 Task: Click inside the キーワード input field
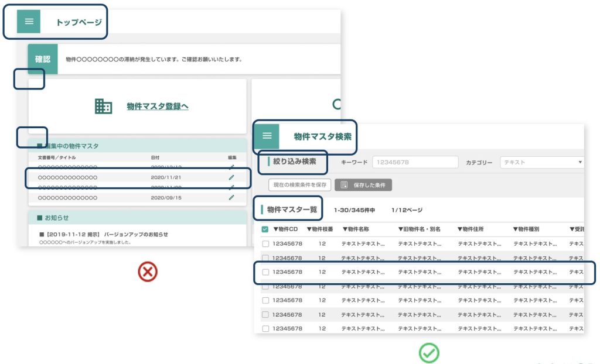[x=416, y=162]
